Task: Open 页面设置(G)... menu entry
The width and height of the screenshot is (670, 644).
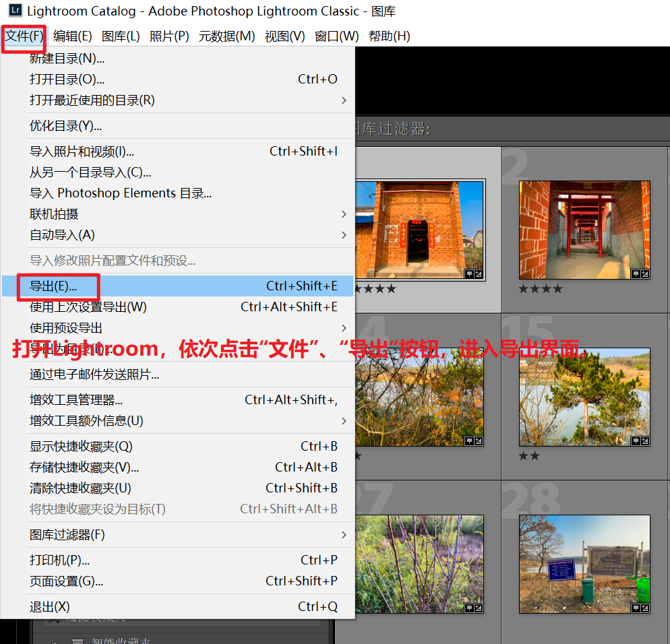Action: 177,581
